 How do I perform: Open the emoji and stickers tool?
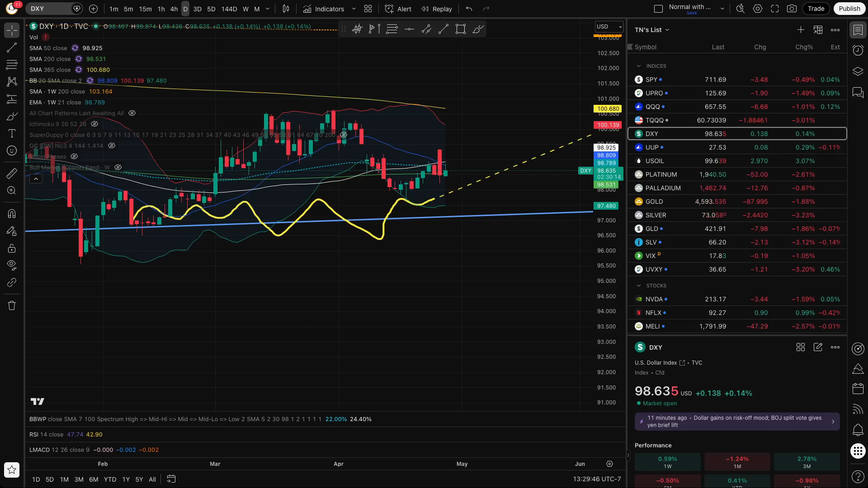pyautogui.click(x=12, y=150)
